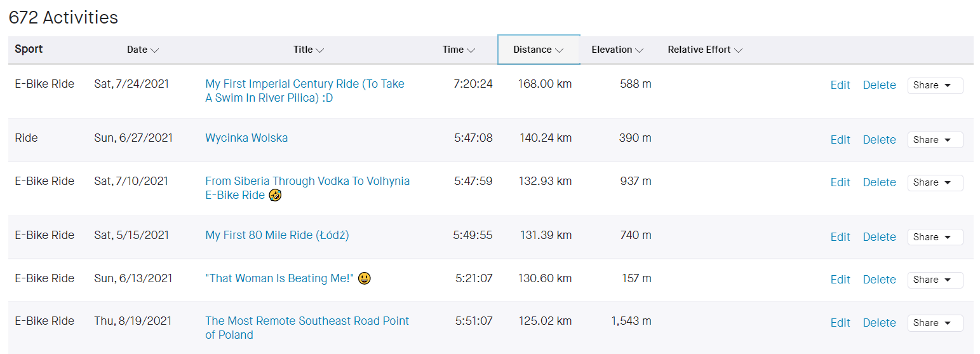Sort activities by Relative Effort
Screen dimensions: 980x354
(x=704, y=50)
